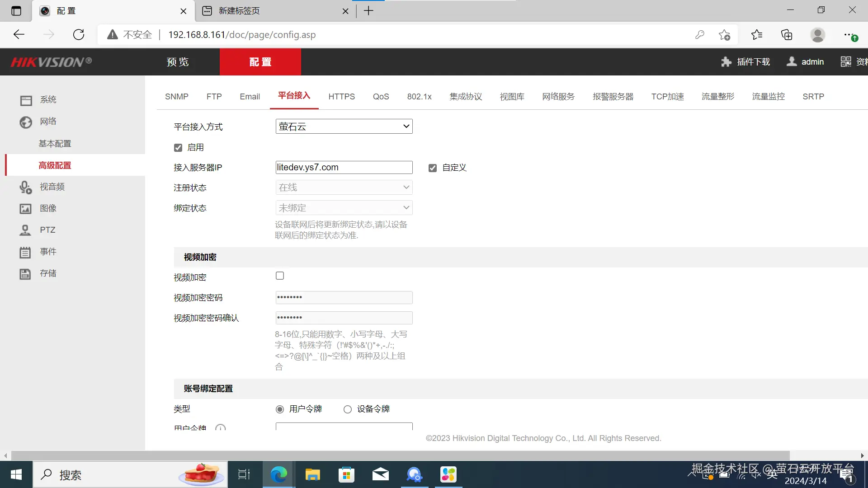Open the 平台接入方式 萤石云 dropdown
The image size is (868, 488).
[x=344, y=127]
